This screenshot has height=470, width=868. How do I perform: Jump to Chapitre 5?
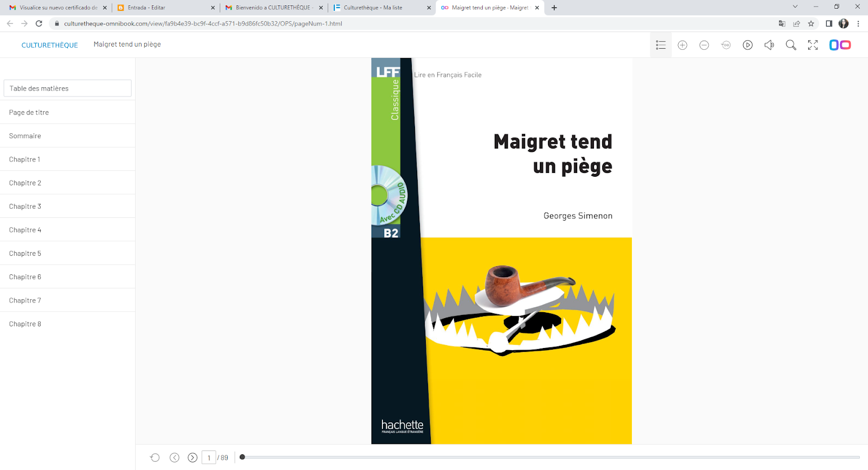pyautogui.click(x=67, y=253)
